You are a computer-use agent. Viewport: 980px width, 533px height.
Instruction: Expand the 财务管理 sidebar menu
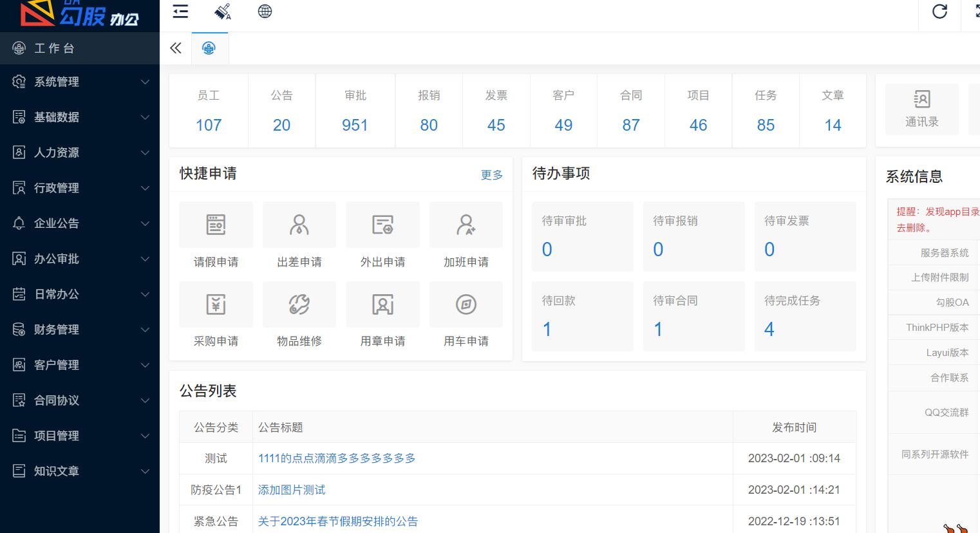tap(57, 330)
